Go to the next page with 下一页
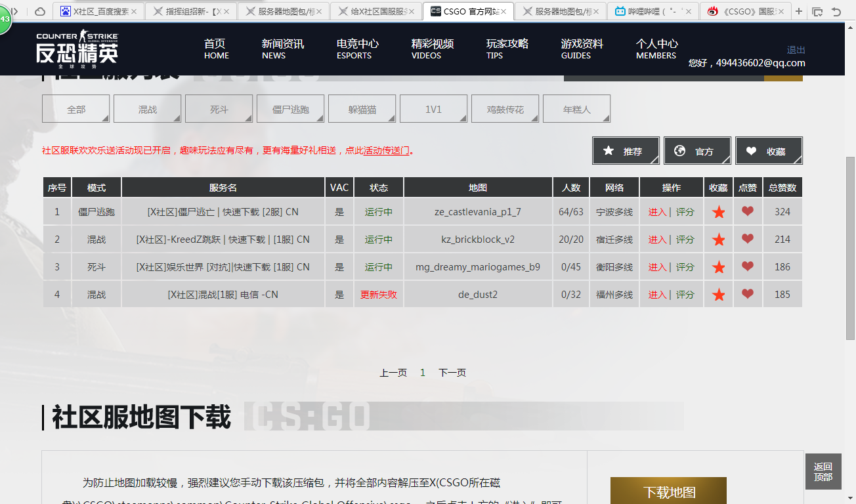The height and width of the screenshot is (504, 856). (452, 371)
